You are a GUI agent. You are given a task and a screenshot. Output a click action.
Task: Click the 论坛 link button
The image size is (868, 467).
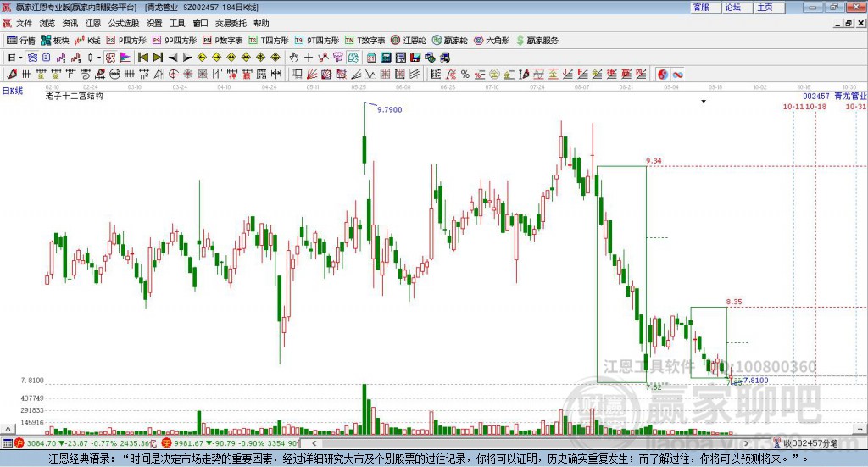tap(733, 7)
